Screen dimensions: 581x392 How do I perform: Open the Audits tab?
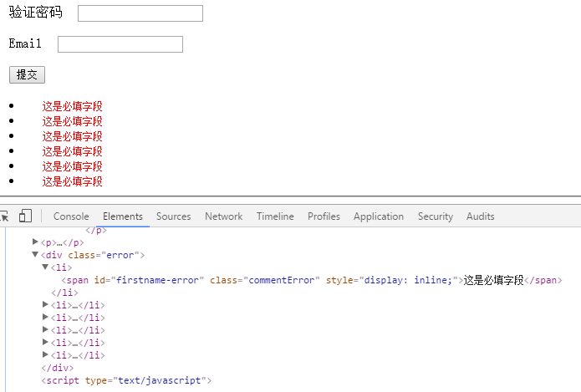480,216
